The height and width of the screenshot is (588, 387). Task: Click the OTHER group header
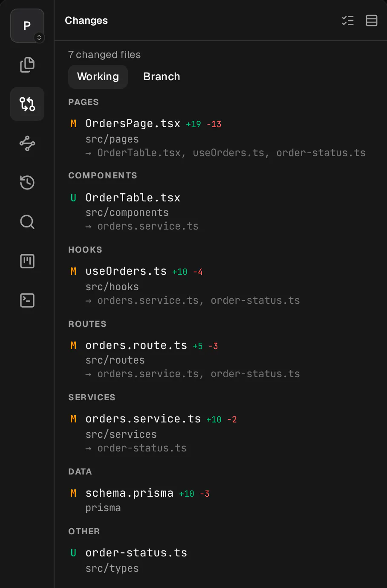[x=84, y=531]
